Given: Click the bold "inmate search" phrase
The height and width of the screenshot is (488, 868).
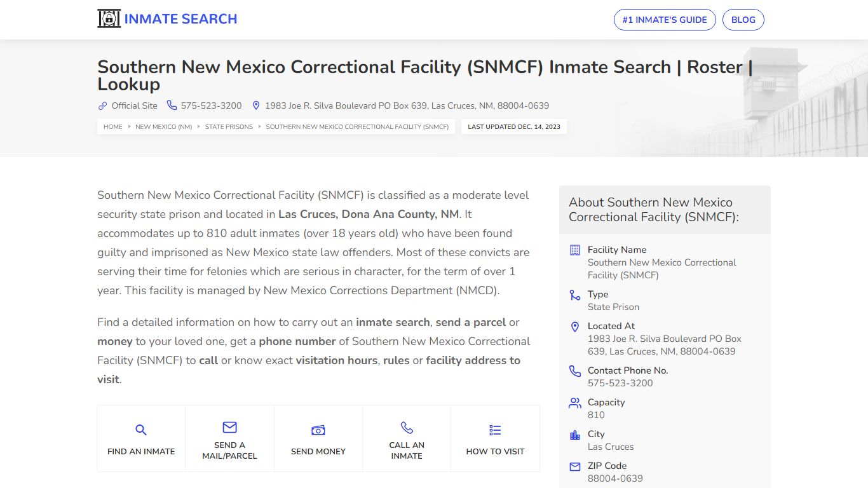Looking at the screenshot, I should (x=393, y=322).
